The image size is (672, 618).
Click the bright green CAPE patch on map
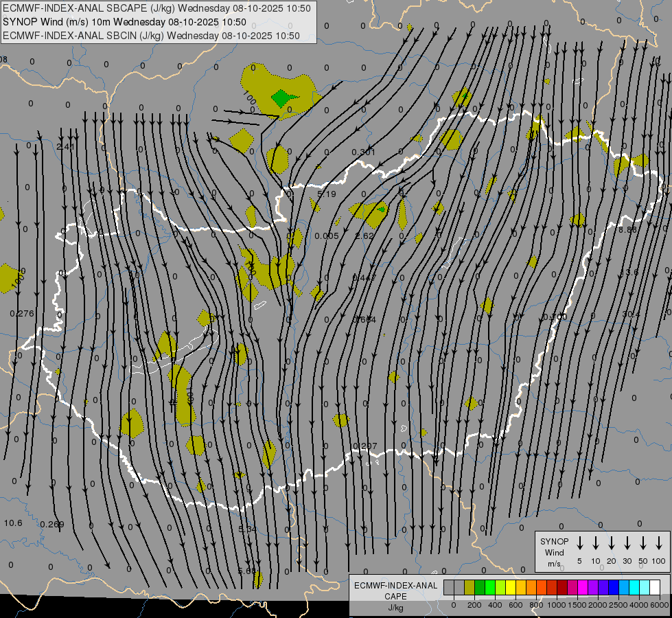tap(281, 98)
